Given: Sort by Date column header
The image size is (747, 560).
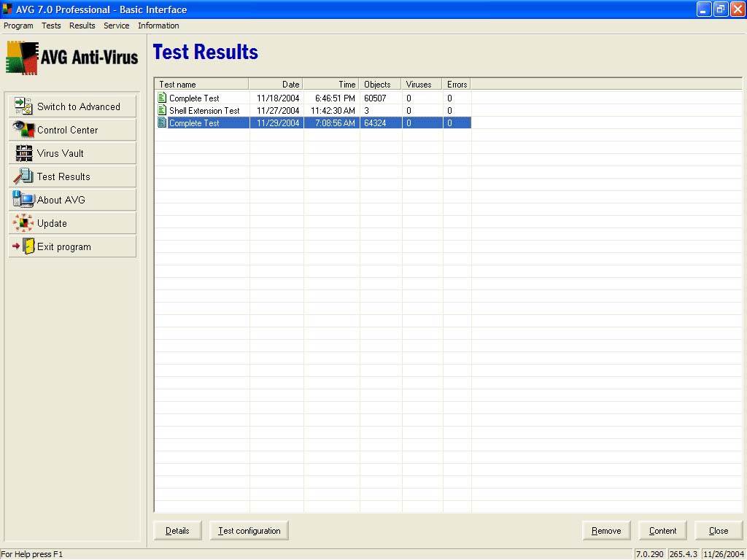Looking at the screenshot, I should click(276, 85).
